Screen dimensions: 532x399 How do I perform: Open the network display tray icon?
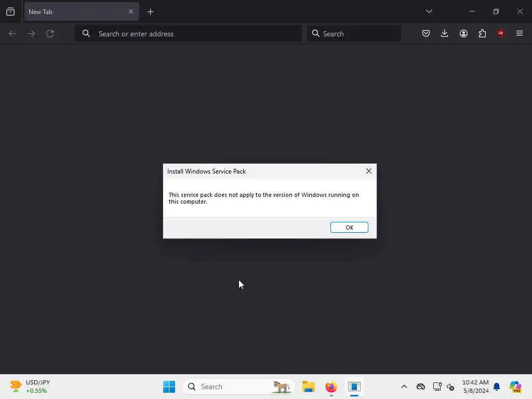coord(437,387)
